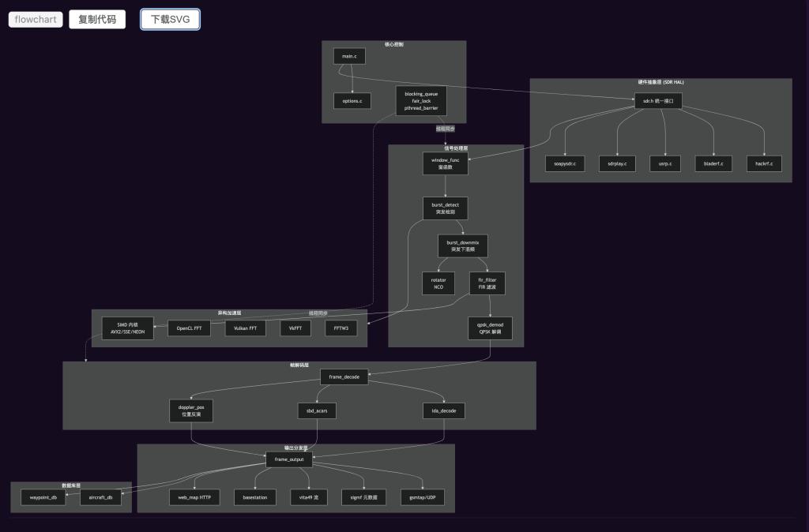Viewport: 809px width, 532px height.
Task: Select the options.c node
Action: 352,101
